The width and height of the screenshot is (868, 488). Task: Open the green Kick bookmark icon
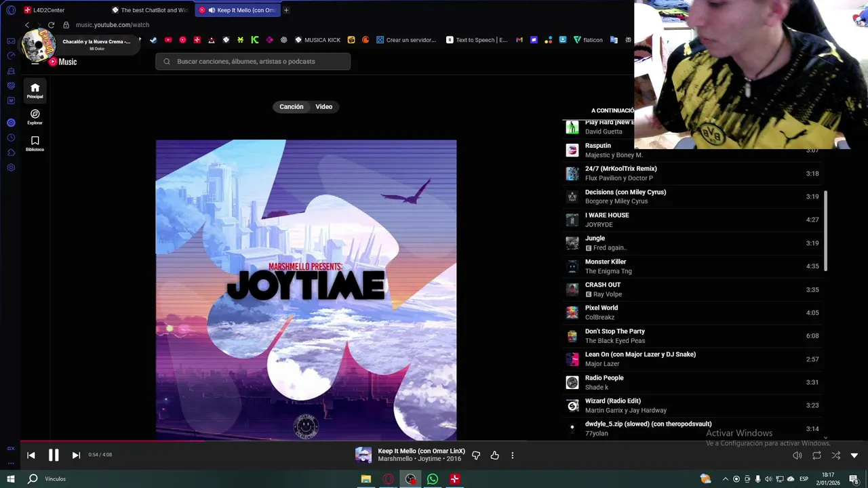(x=255, y=40)
